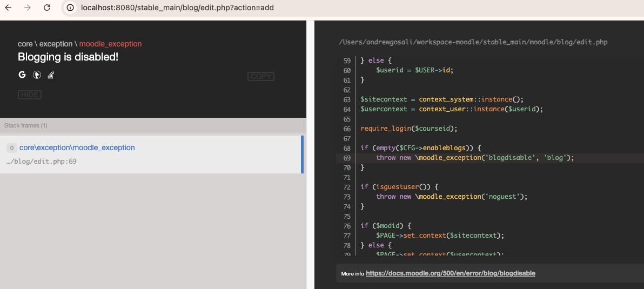Click the COPY button
The image size is (644, 289).
click(261, 76)
